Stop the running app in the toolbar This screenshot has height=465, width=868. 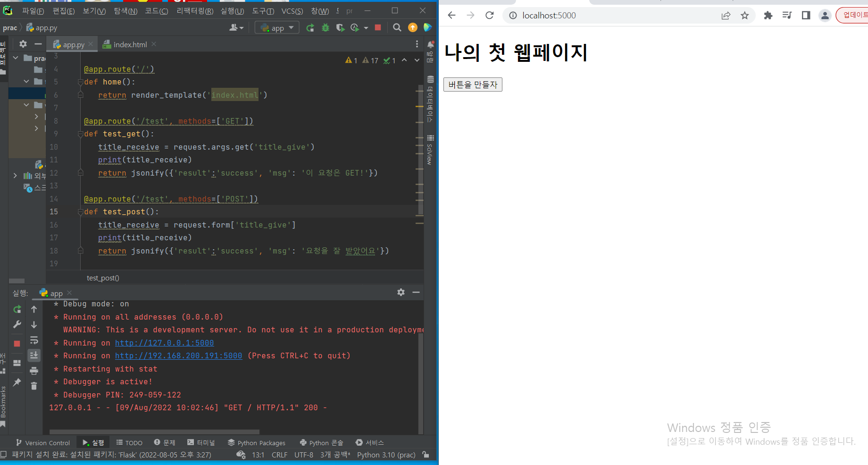point(378,28)
